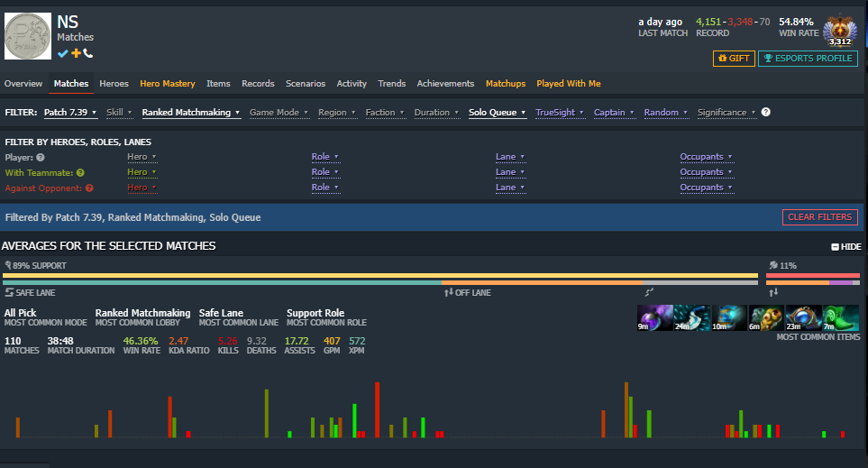This screenshot has height=468, width=868.
Task: Click the item icon labeled 10m
Action: point(729,318)
